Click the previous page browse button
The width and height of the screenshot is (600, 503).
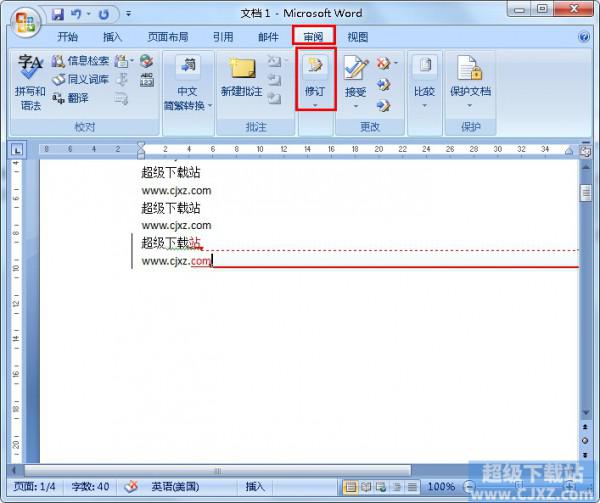585,427
